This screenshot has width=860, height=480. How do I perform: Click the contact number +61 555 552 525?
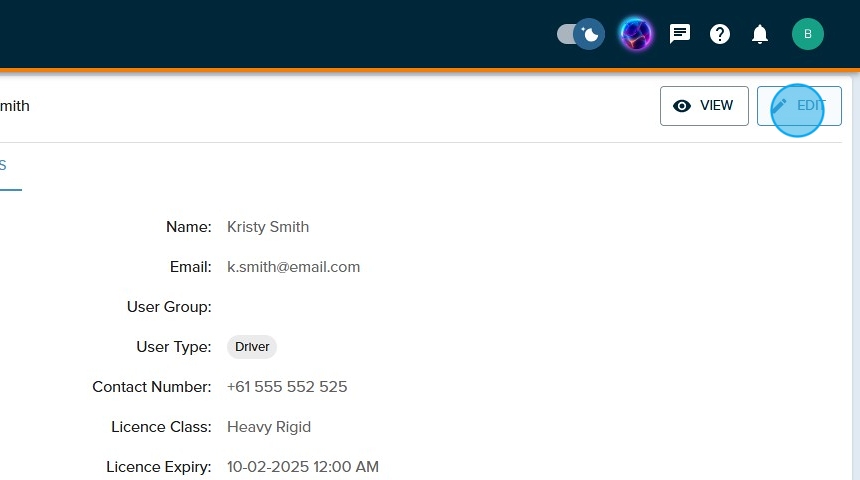(x=287, y=387)
